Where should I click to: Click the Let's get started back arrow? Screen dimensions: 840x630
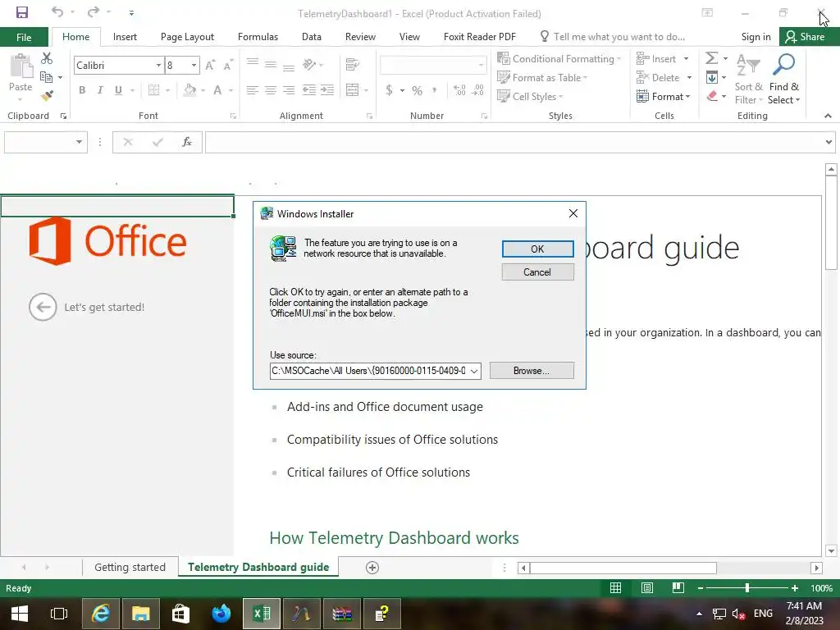43,307
